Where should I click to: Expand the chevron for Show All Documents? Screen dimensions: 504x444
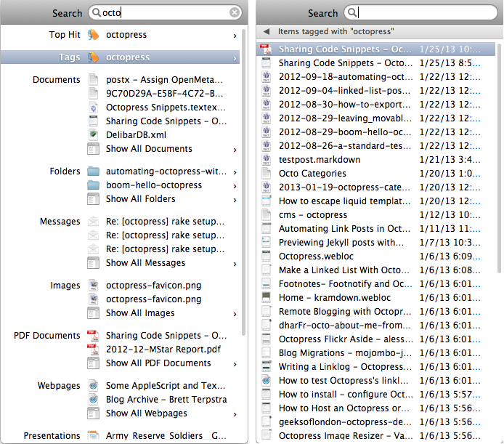coord(235,150)
